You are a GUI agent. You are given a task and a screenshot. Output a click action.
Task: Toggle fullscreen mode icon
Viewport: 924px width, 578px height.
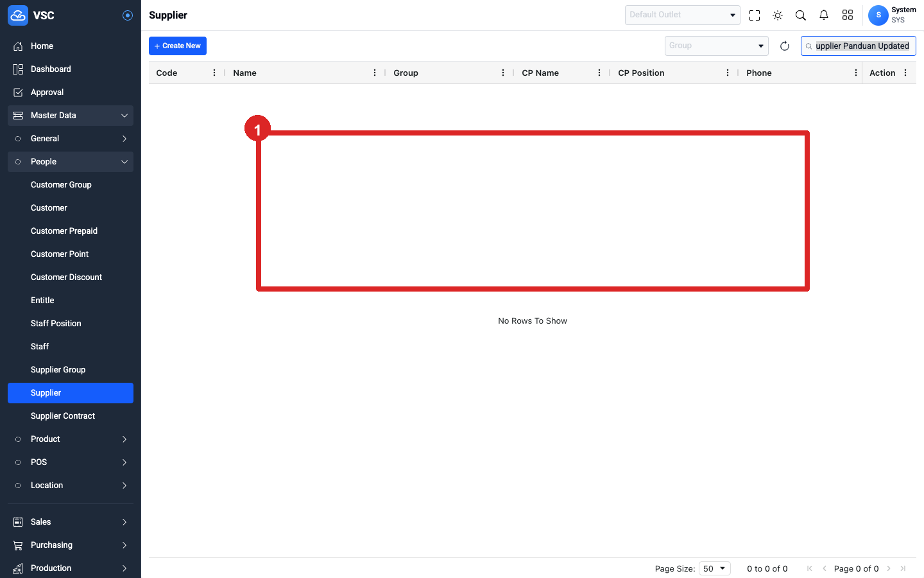pyautogui.click(x=755, y=15)
